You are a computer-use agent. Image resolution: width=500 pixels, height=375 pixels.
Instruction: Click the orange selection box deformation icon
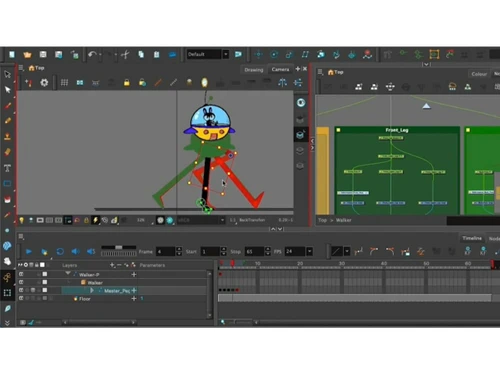point(434,54)
